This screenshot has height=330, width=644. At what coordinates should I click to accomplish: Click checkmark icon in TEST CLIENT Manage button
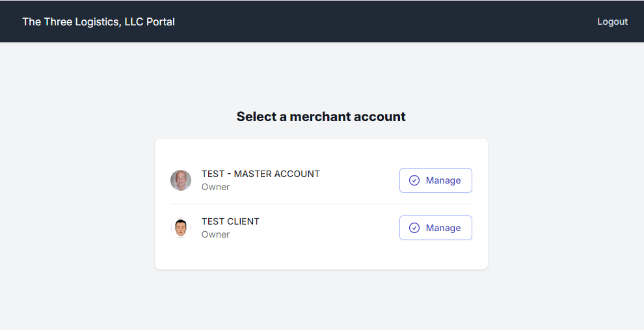point(414,228)
